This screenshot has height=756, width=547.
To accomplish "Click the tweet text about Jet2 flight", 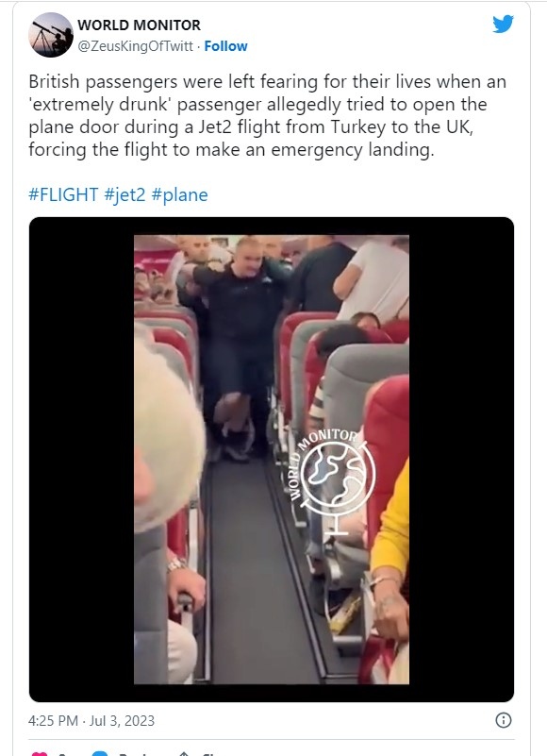I will 268,115.
